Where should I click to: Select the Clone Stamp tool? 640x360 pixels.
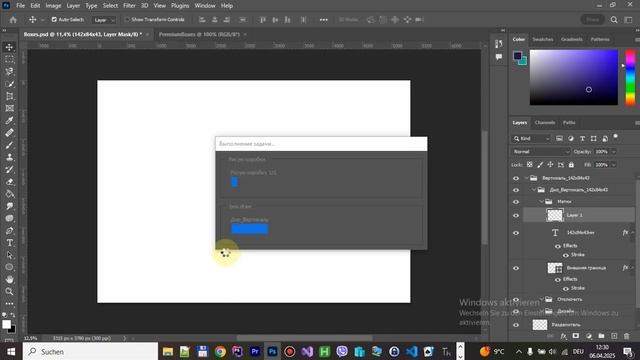pos(9,157)
